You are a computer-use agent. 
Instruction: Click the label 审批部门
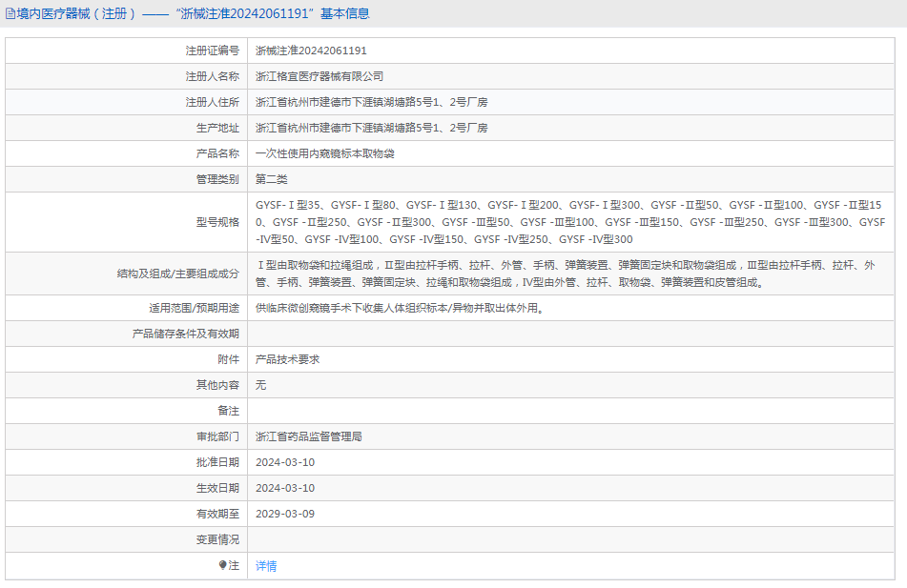(x=217, y=436)
